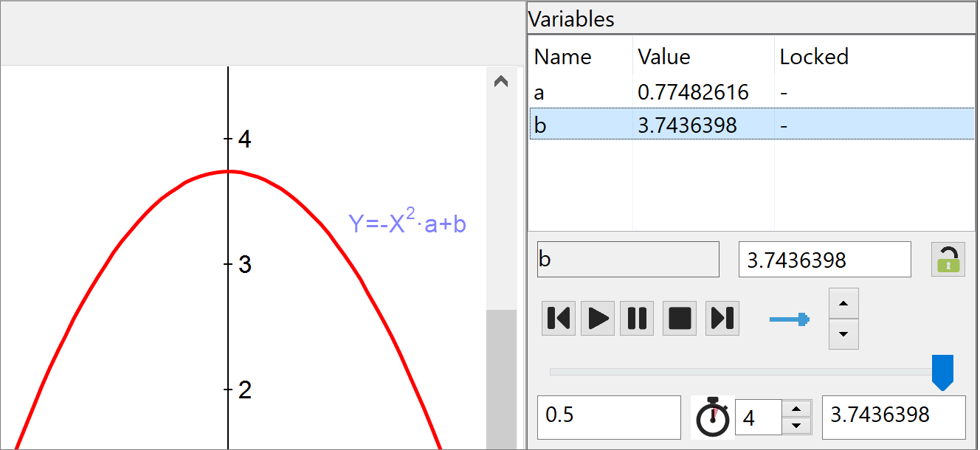Click the scroll-up chevron above the plot
The image size is (980, 450).
click(501, 81)
